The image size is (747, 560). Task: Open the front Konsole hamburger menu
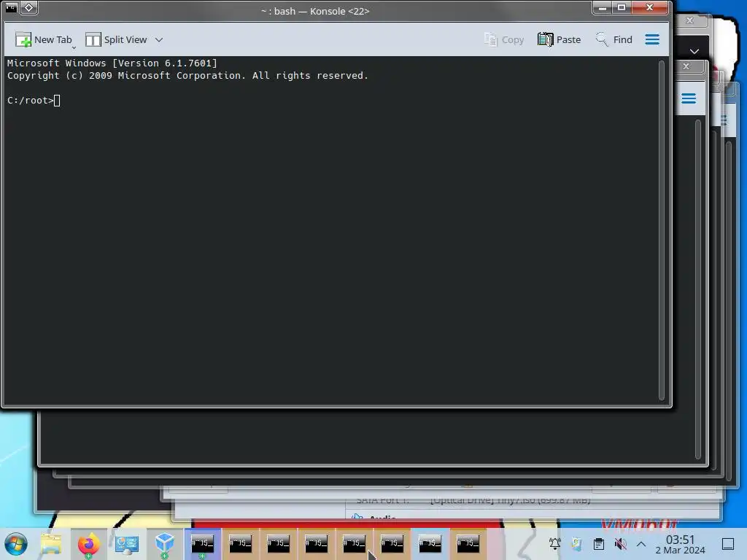(x=652, y=39)
